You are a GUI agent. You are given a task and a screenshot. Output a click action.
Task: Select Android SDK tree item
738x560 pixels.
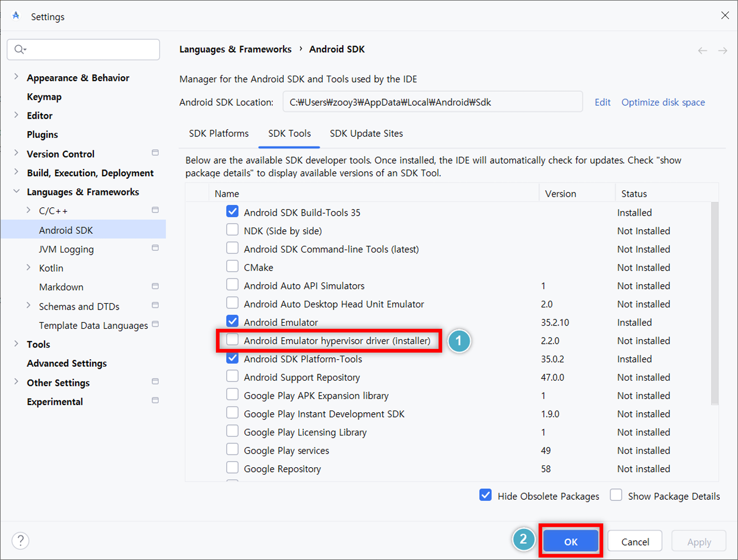(83, 230)
